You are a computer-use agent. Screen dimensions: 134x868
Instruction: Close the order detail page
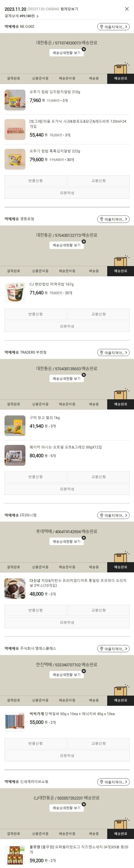[126, 9]
